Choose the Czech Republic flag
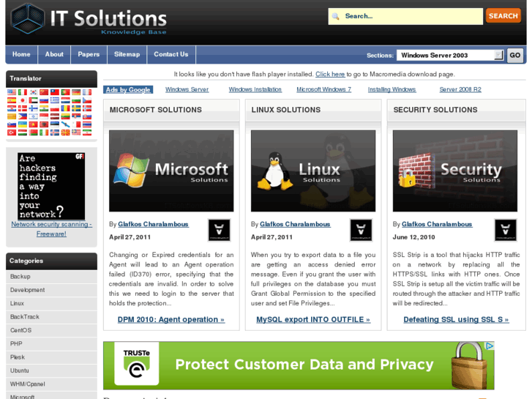532x399 pixels. 87,100
